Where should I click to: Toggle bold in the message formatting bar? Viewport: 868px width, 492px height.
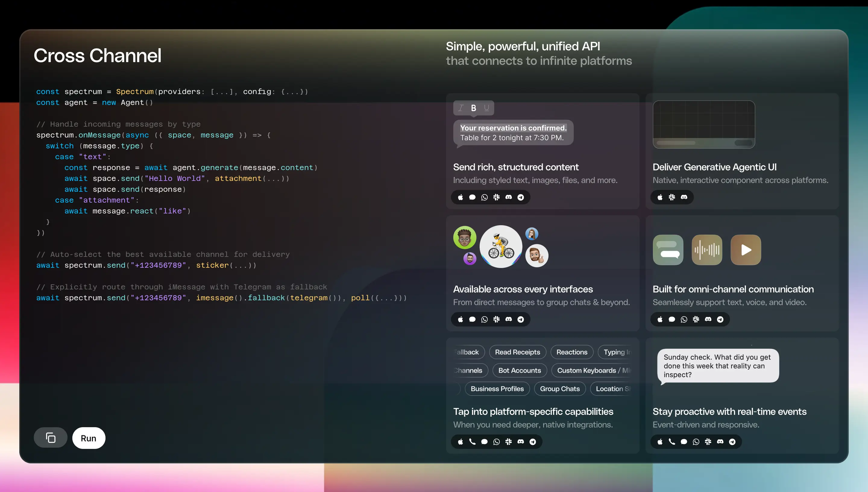coord(473,108)
